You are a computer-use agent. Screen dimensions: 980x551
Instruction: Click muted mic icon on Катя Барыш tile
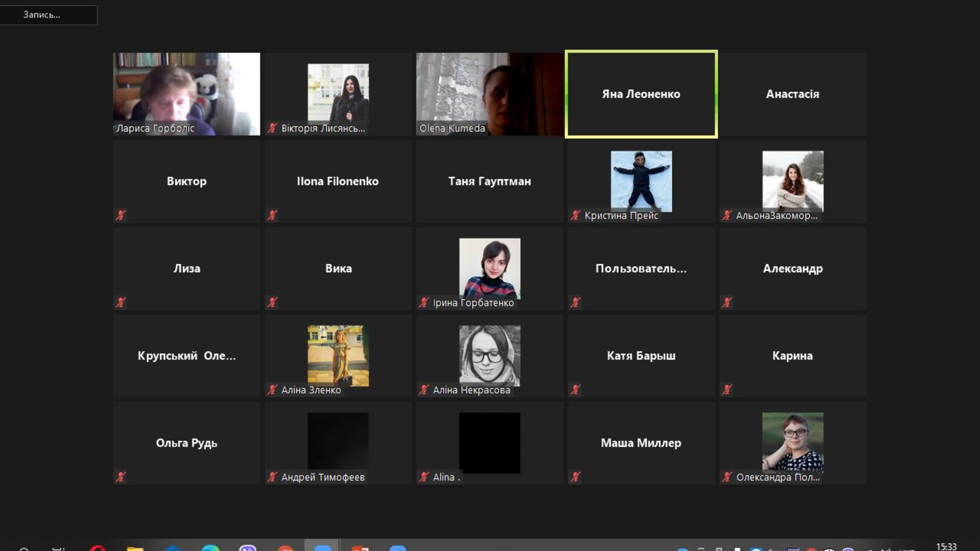[x=575, y=389]
